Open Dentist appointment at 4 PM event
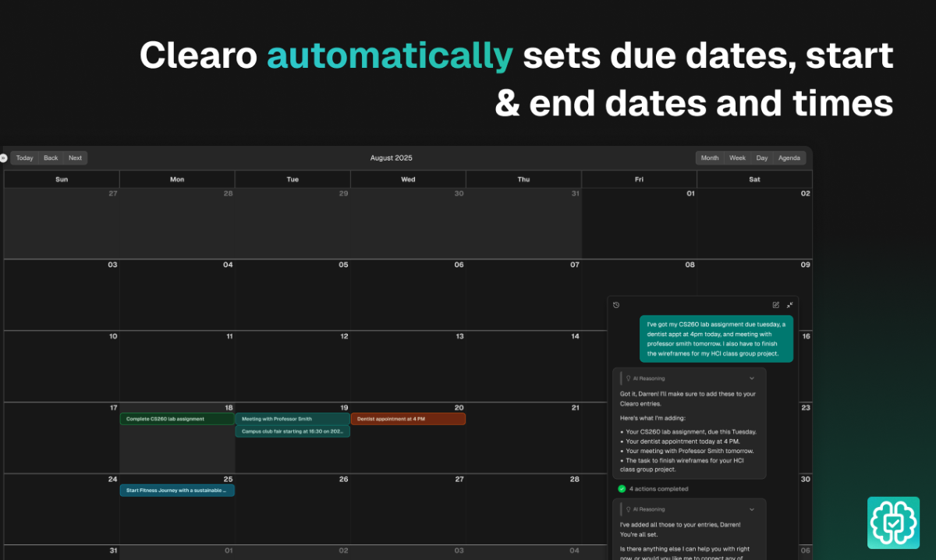This screenshot has height=560, width=936. (408, 419)
